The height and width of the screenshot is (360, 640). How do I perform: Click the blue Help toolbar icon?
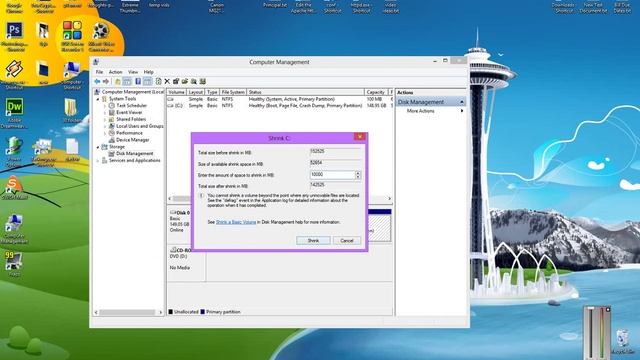click(138, 82)
